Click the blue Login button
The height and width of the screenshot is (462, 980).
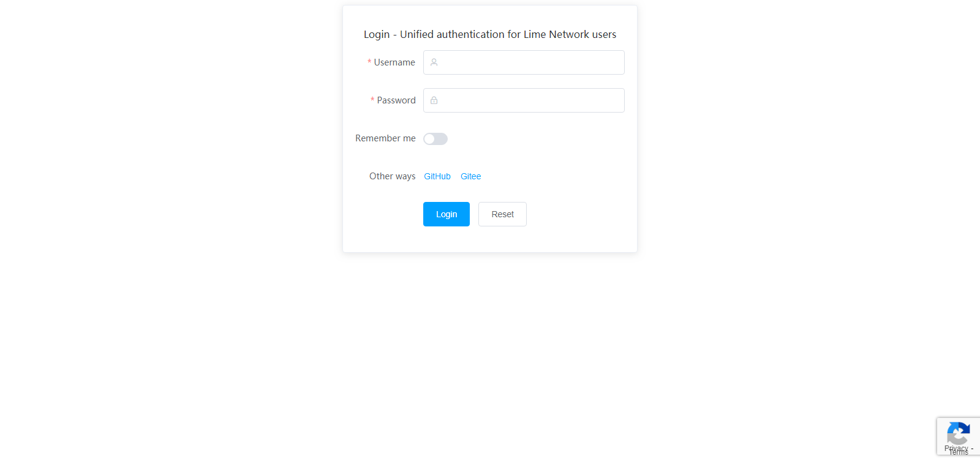point(447,214)
